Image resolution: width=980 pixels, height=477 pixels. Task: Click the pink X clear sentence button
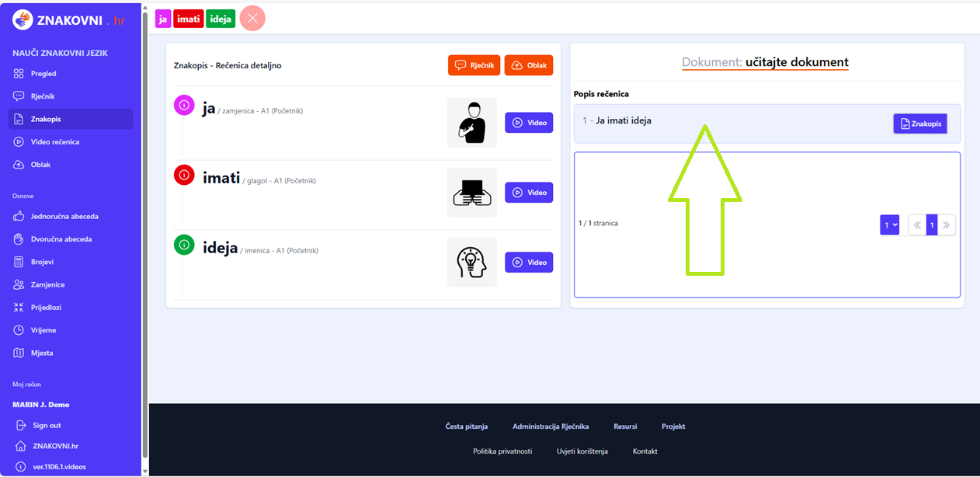[x=252, y=19]
